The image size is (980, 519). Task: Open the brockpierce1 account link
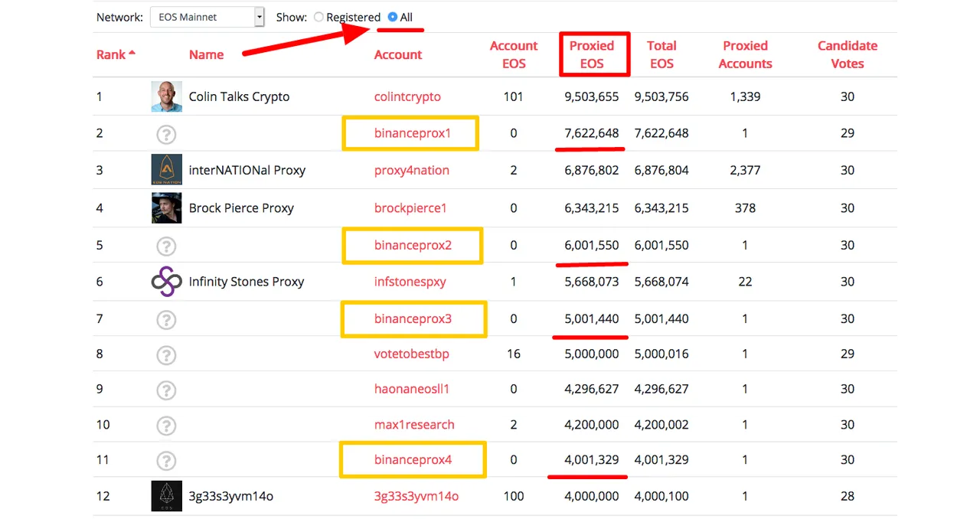coord(410,207)
